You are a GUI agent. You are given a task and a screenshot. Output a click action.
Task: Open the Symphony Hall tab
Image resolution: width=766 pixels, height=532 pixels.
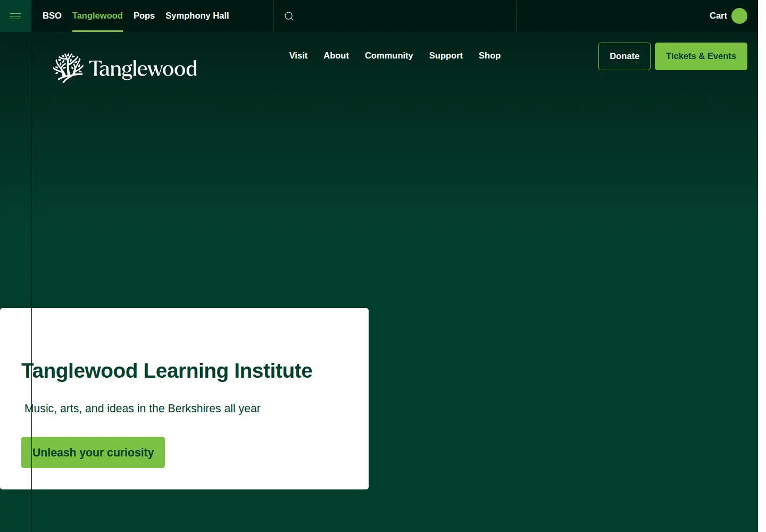click(x=197, y=16)
